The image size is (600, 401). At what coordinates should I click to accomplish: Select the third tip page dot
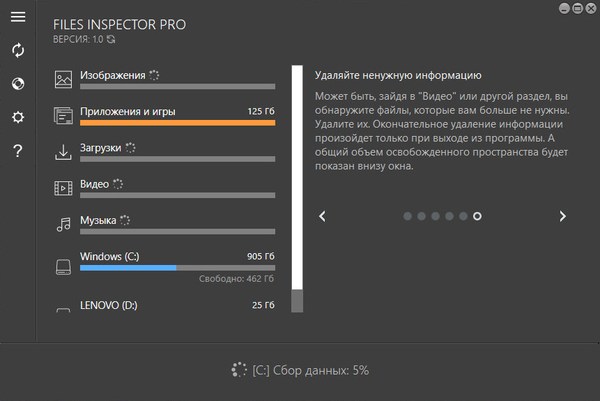coord(436,215)
